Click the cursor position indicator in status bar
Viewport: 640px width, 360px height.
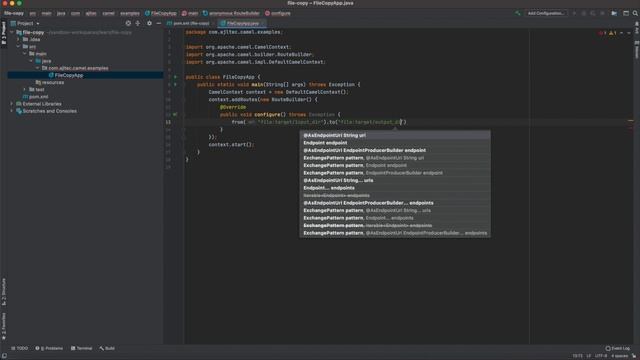[x=577, y=356]
